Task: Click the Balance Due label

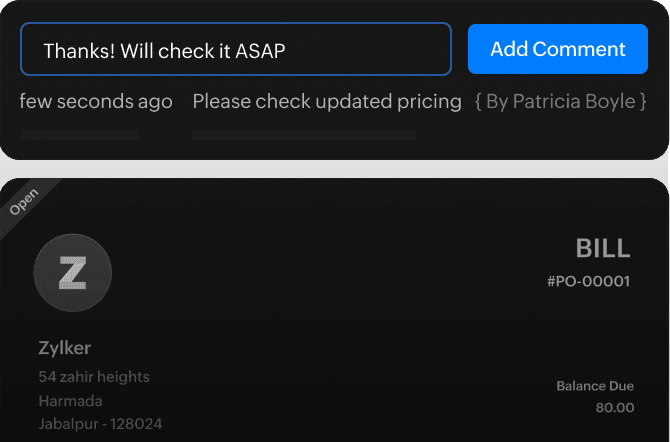Action: (x=595, y=386)
